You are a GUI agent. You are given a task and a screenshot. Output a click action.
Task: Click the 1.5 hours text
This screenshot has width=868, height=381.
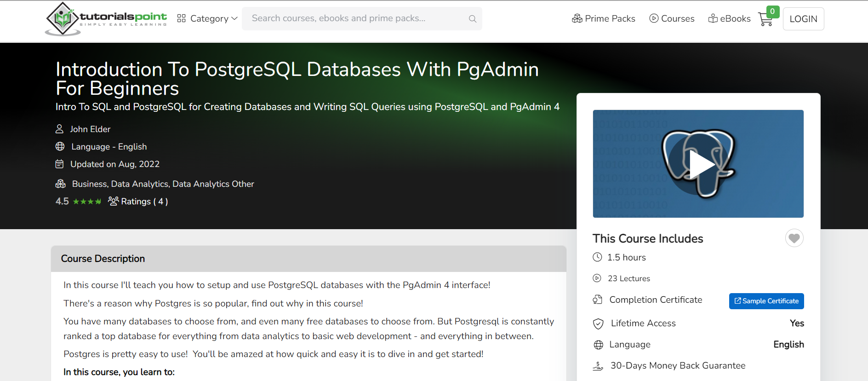627,257
